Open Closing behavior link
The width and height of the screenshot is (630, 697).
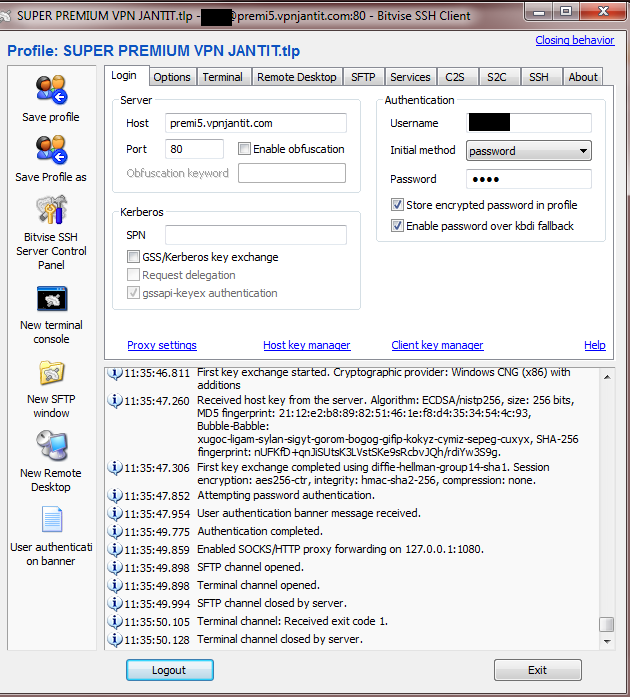(575, 40)
